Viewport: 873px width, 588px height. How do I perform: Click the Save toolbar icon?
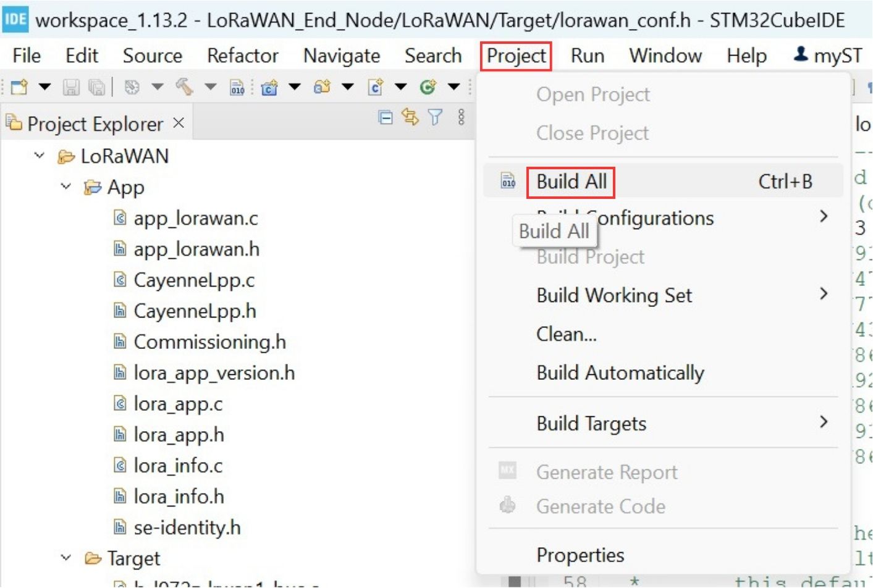point(71,87)
